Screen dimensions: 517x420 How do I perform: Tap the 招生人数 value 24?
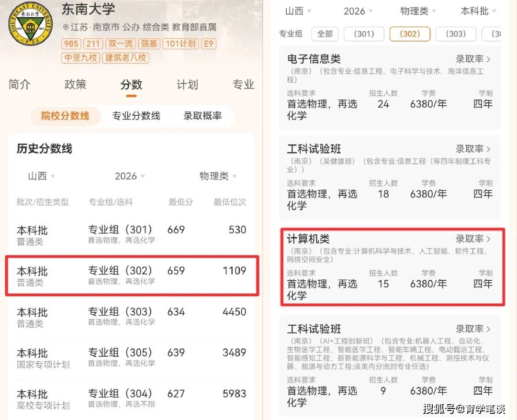click(383, 104)
